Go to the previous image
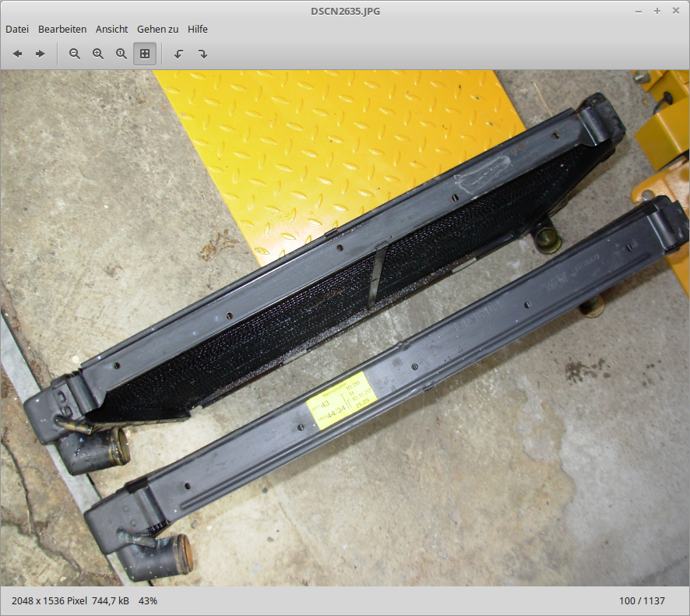Viewport: 690px width, 616px height. coord(17,54)
